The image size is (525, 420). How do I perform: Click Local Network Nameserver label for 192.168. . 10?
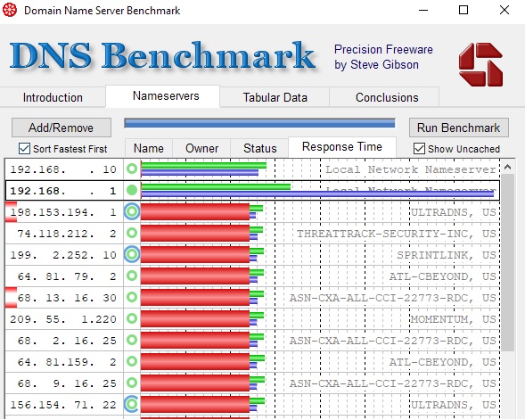pyautogui.click(x=411, y=169)
